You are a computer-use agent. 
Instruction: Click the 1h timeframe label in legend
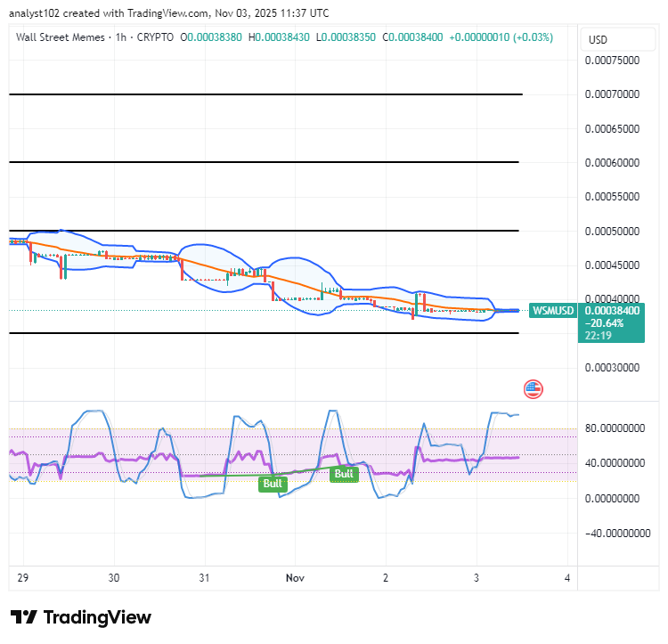tap(121, 37)
